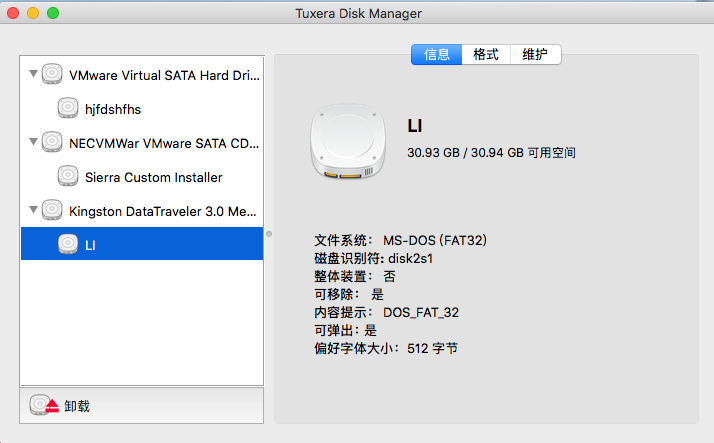Click the green zoom window button
The image size is (714, 443).
click(53, 13)
